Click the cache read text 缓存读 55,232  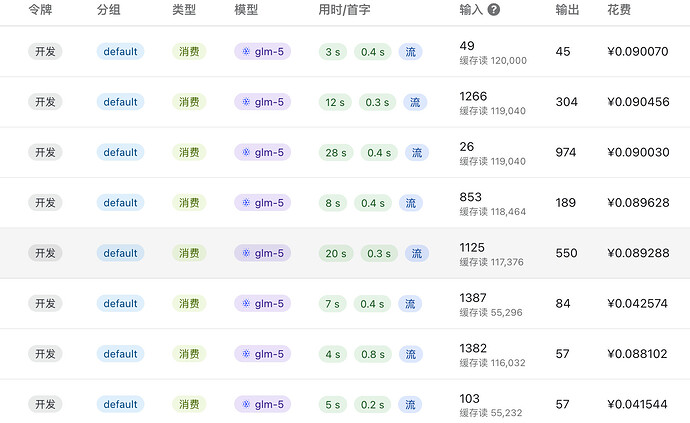click(x=491, y=413)
